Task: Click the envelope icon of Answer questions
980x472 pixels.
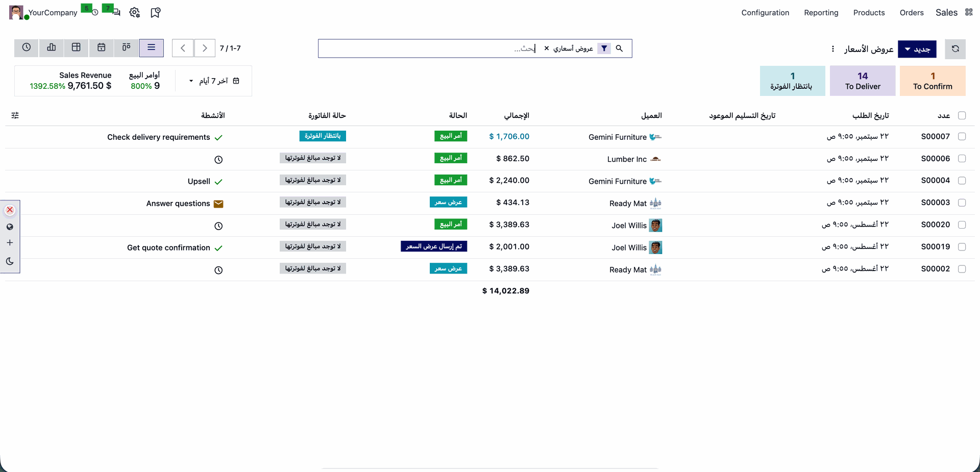Action: click(218, 204)
